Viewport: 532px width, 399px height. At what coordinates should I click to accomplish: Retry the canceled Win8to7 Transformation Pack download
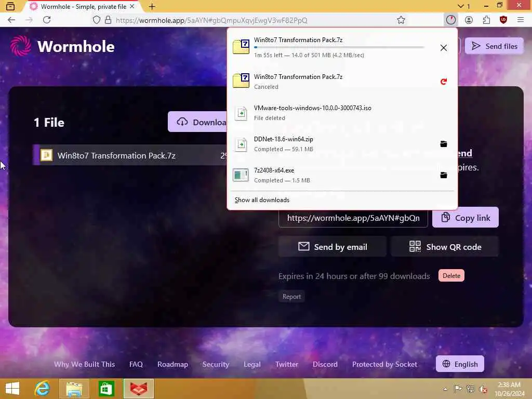(x=444, y=82)
